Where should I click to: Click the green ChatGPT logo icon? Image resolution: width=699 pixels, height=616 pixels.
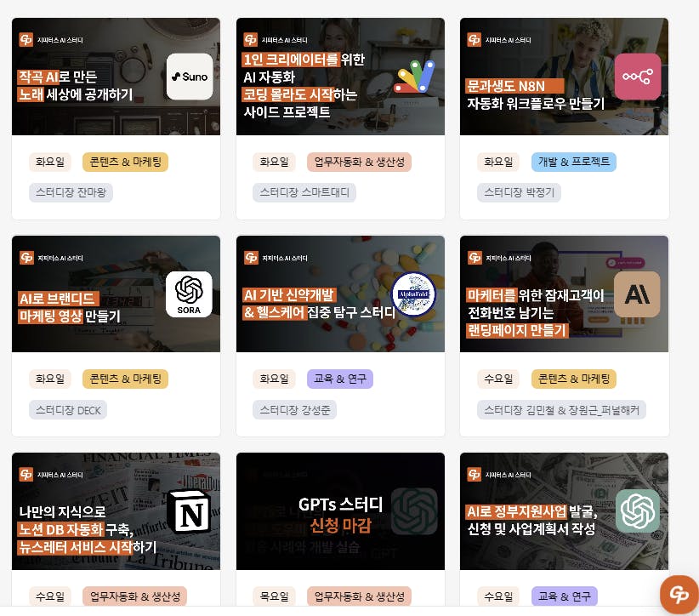[x=638, y=511]
